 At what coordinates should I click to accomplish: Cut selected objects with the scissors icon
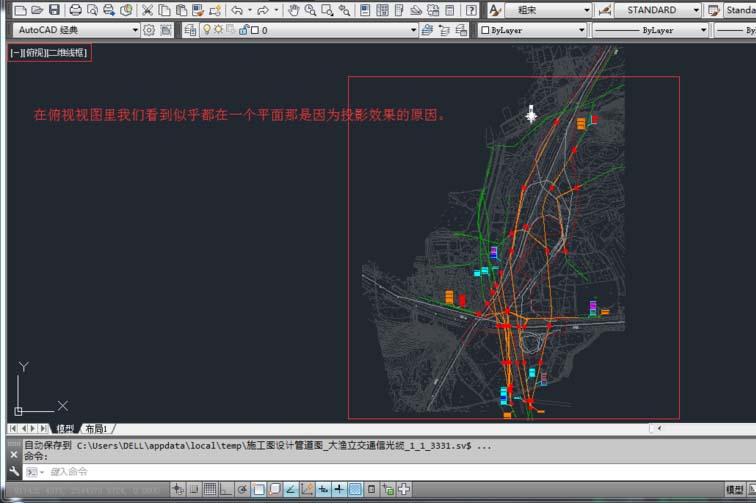[147, 10]
